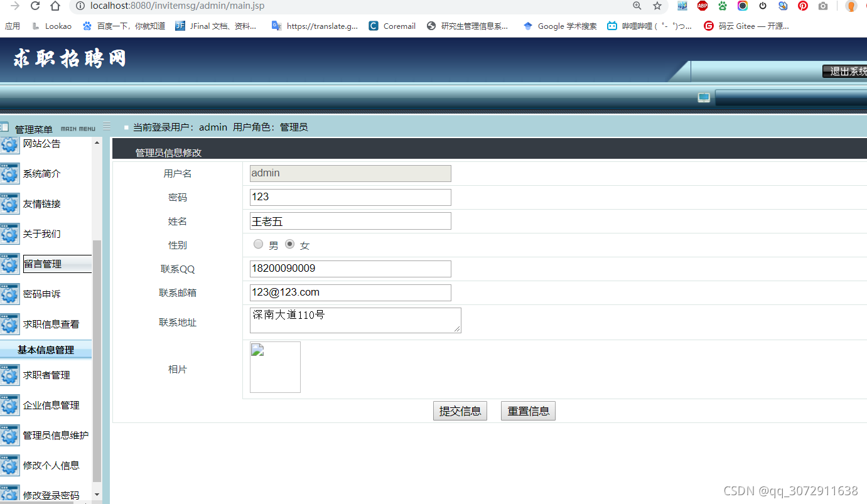
Task: Click the sidebar collapse handle icon
Action: (107, 126)
